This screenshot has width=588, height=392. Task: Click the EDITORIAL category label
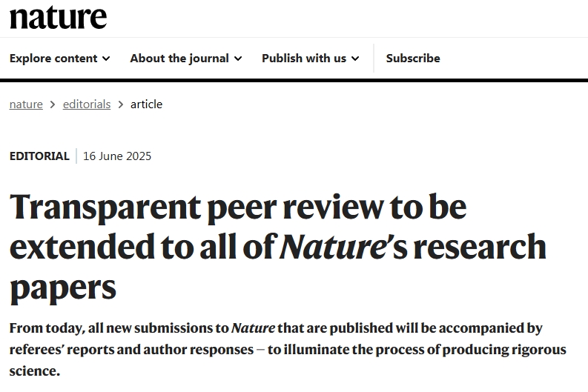pos(39,156)
